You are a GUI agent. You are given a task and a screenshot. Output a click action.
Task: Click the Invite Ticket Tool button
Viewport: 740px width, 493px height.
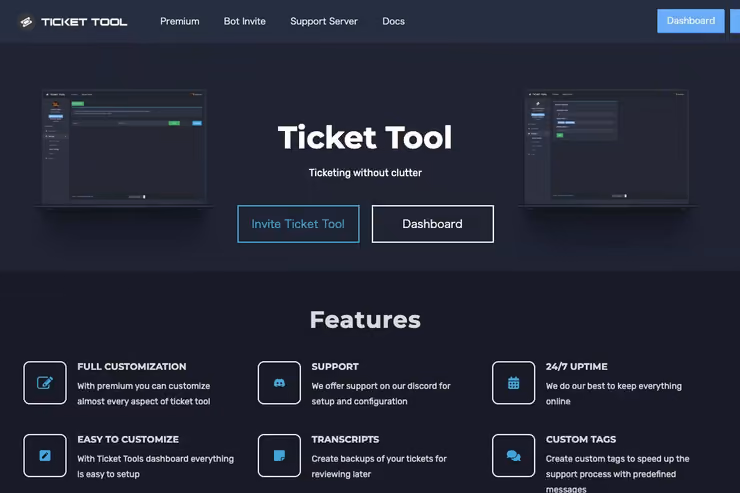(x=298, y=224)
